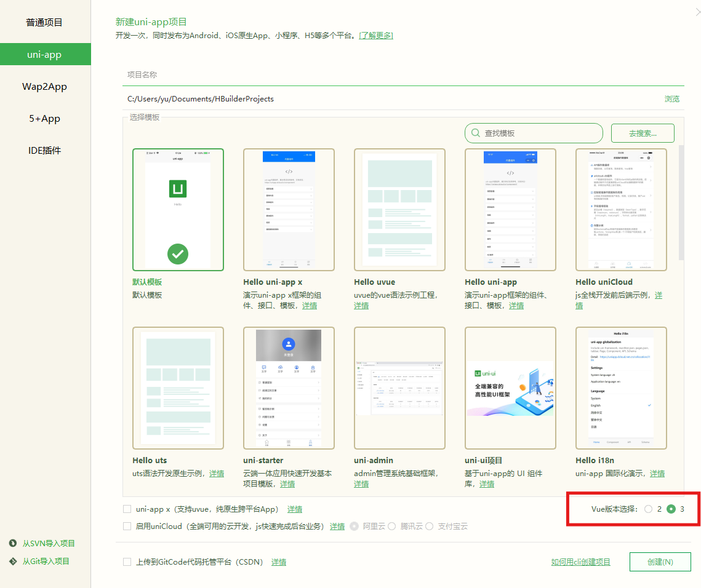701x588 pixels.
Task: Choose the Hello uvue template
Action: tap(399, 210)
